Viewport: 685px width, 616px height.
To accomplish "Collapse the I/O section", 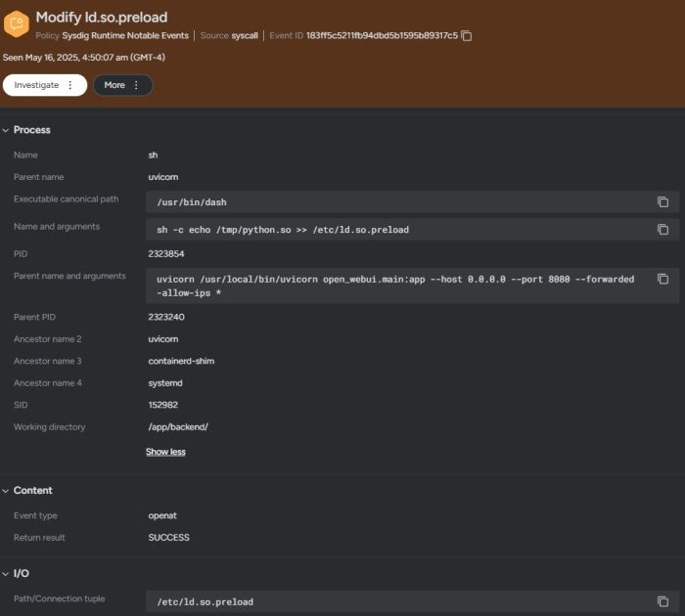I will pos(6,573).
